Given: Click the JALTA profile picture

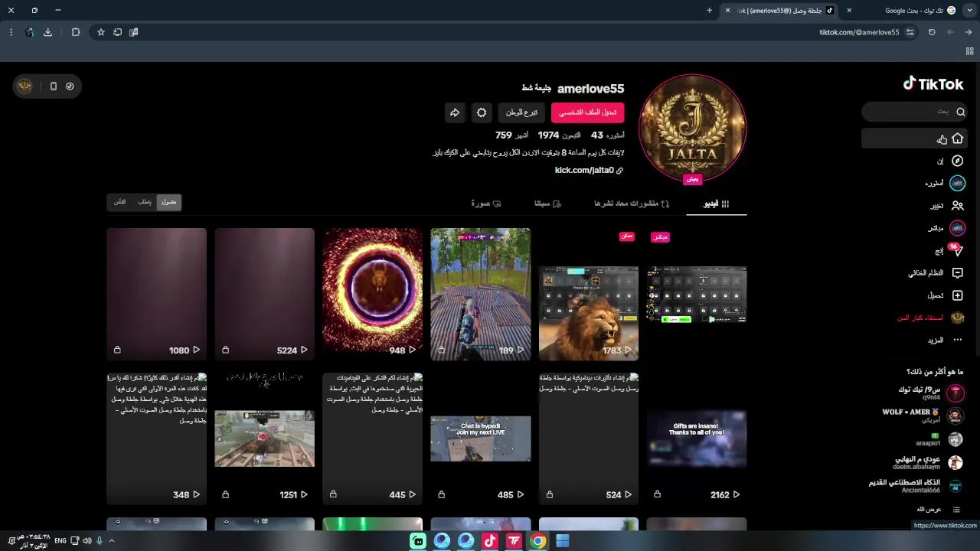Looking at the screenshot, I should click(692, 129).
